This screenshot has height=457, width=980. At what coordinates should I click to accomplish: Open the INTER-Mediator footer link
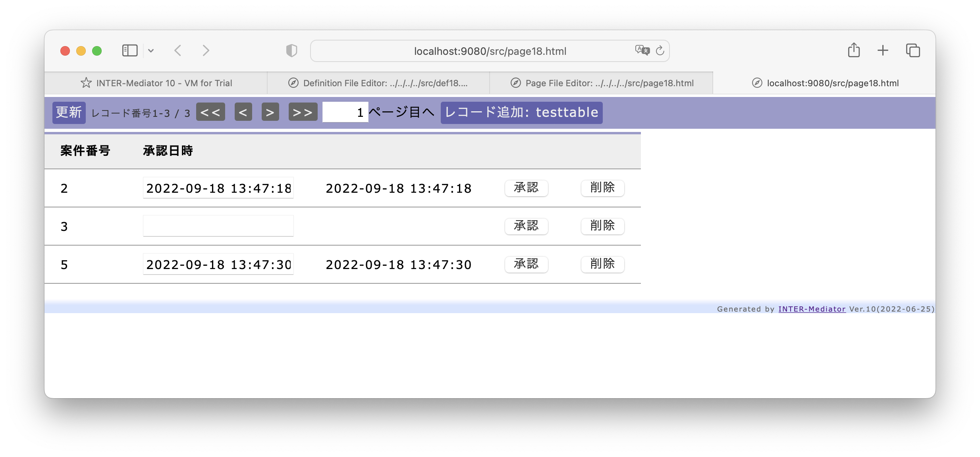point(812,309)
